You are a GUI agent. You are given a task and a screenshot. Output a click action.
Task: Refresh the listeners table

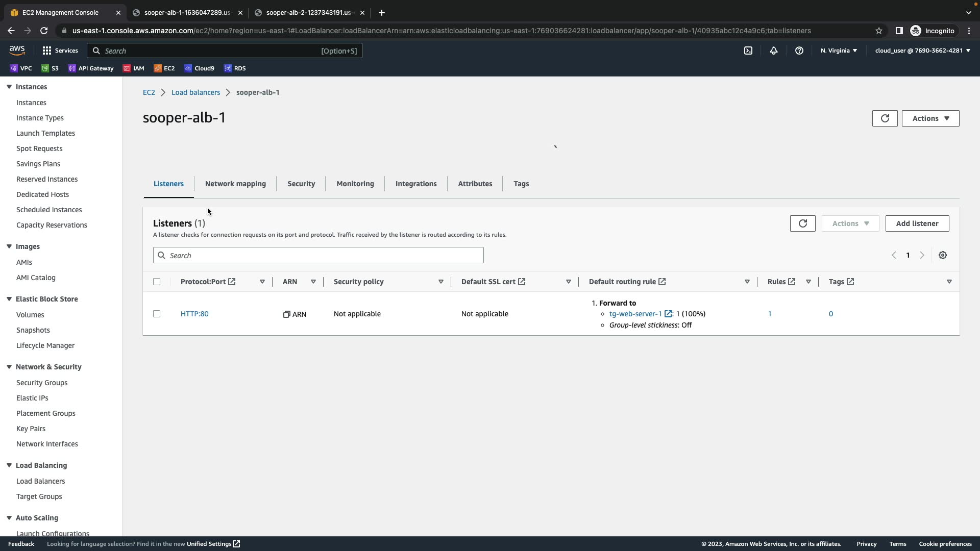802,223
